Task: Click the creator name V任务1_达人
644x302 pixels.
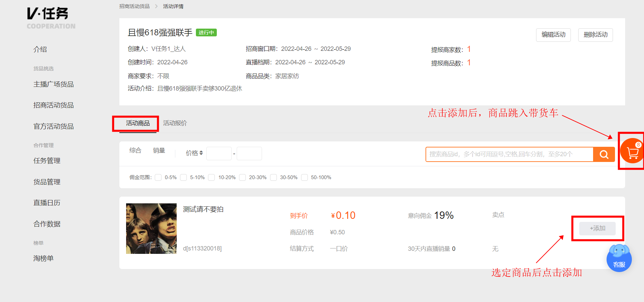Action: (169, 49)
